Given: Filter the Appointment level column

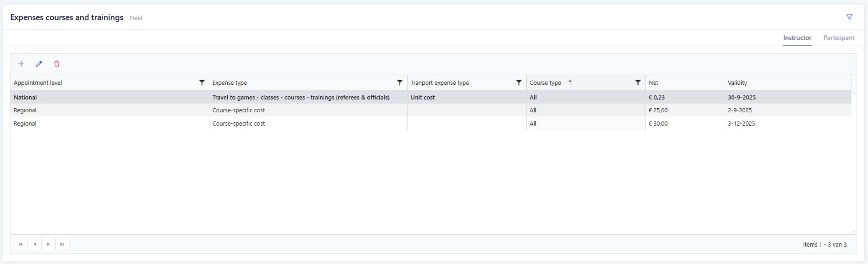Looking at the screenshot, I should click(202, 83).
